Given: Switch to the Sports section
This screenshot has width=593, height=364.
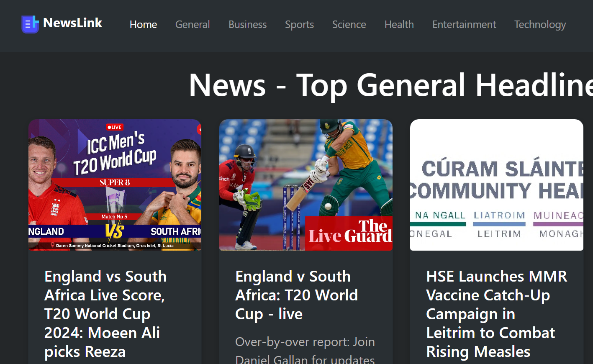Looking at the screenshot, I should tap(299, 25).
